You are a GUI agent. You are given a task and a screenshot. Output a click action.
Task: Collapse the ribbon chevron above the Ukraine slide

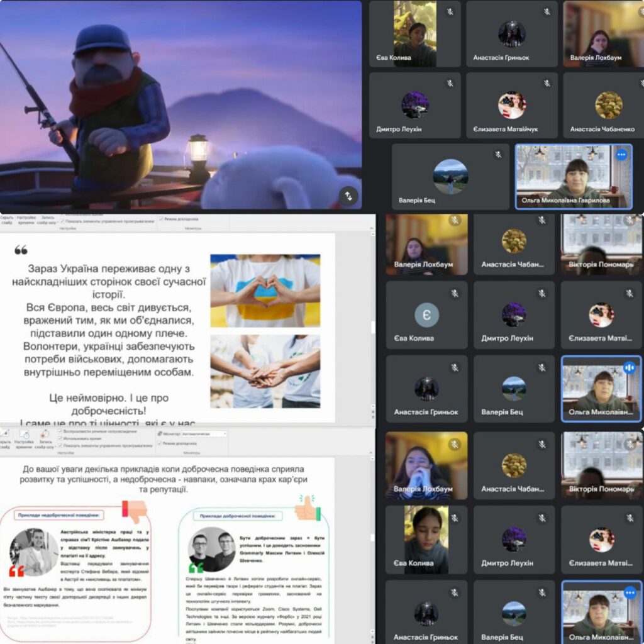coord(372,226)
